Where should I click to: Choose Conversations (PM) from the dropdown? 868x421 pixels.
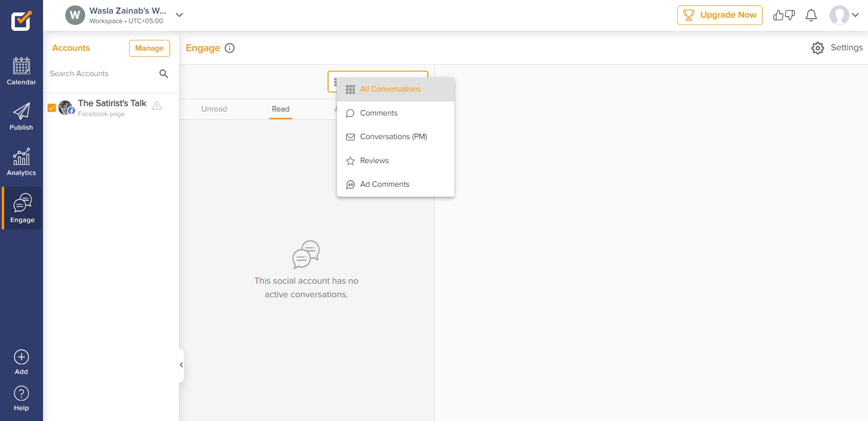pyautogui.click(x=393, y=137)
